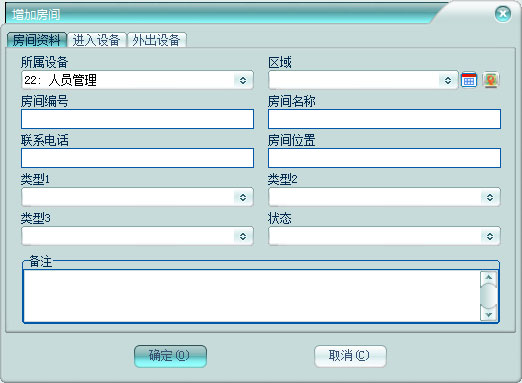Open the calendar-grid icon beside 区域
Screen dimensions: 522x383
pos(469,80)
